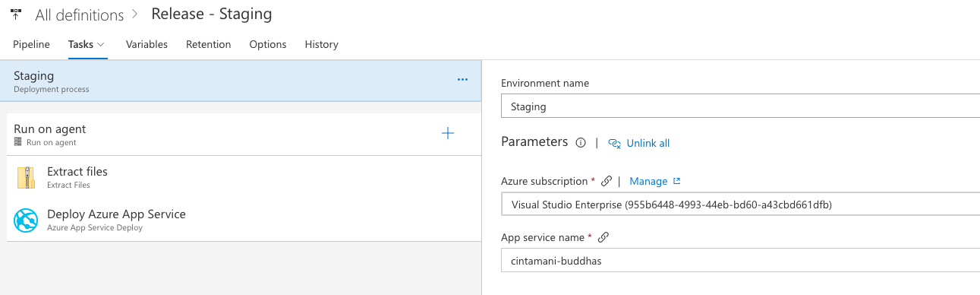View the History tab
The width and height of the screenshot is (980, 295).
[x=321, y=44]
